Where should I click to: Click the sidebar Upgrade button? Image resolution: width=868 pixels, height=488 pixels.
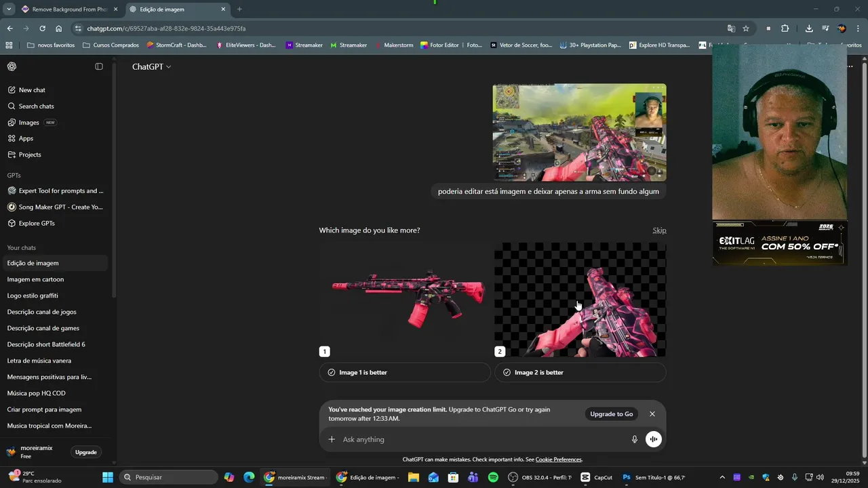click(x=86, y=452)
